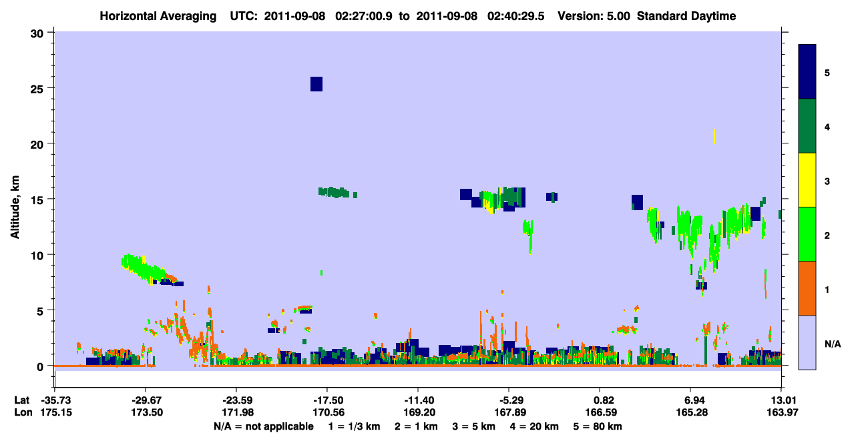This screenshot has height=445, width=868.
Task: Click the yellow colorbar segment for level 3
Action: pos(807,180)
